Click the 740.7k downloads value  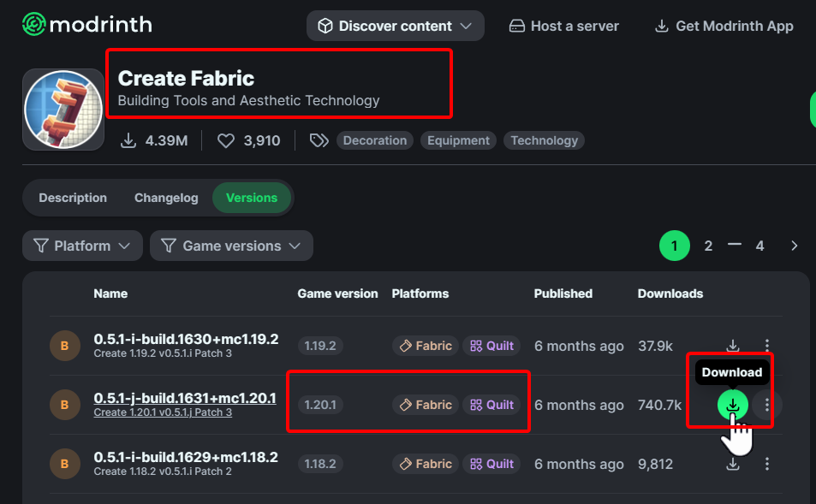pyautogui.click(x=659, y=405)
